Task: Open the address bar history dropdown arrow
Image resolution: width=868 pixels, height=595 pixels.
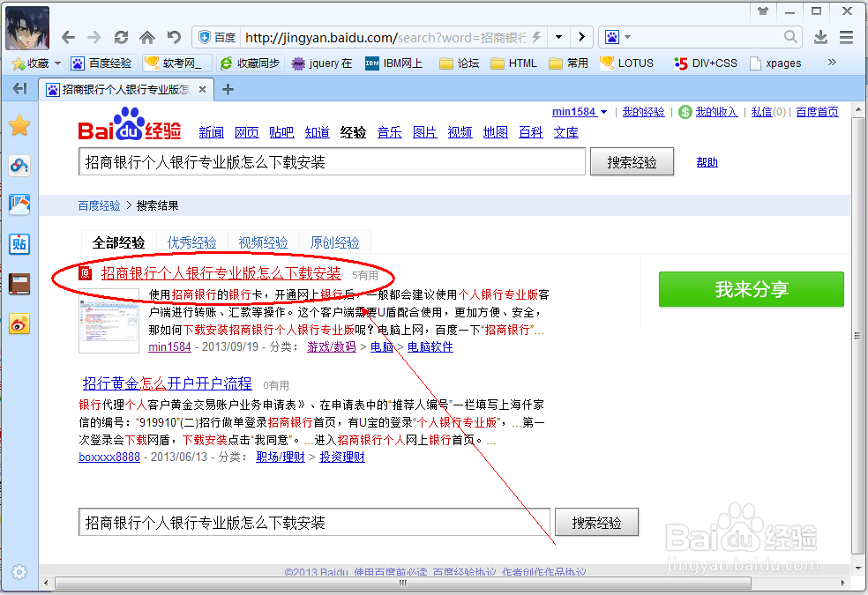Action: pos(558,36)
